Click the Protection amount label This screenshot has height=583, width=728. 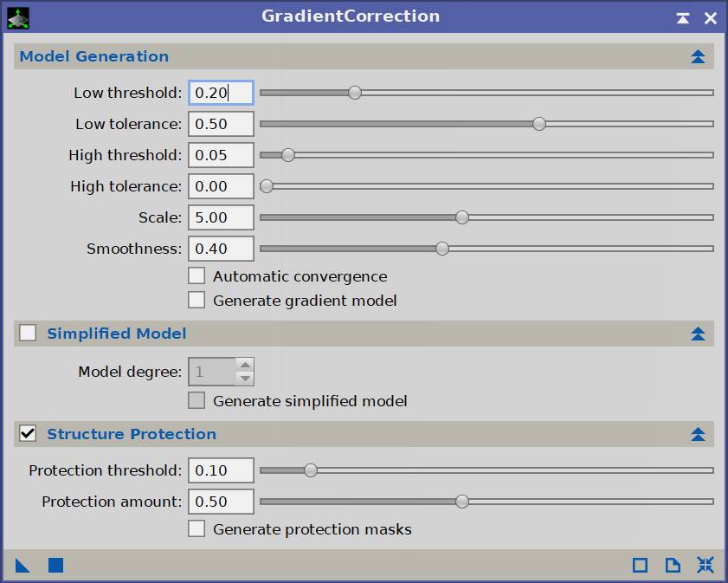click(112, 502)
